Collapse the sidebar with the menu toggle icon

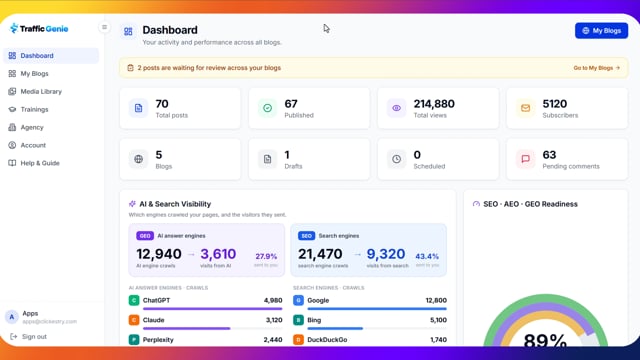click(104, 27)
